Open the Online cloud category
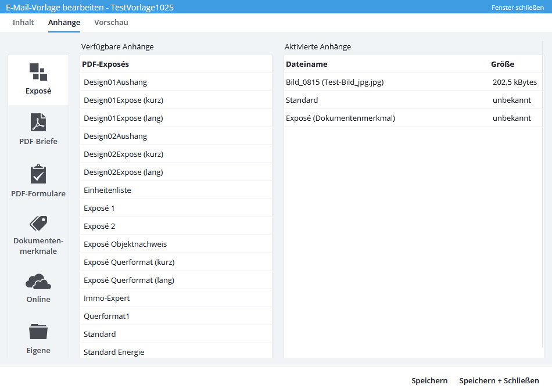 tap(38, 282)
